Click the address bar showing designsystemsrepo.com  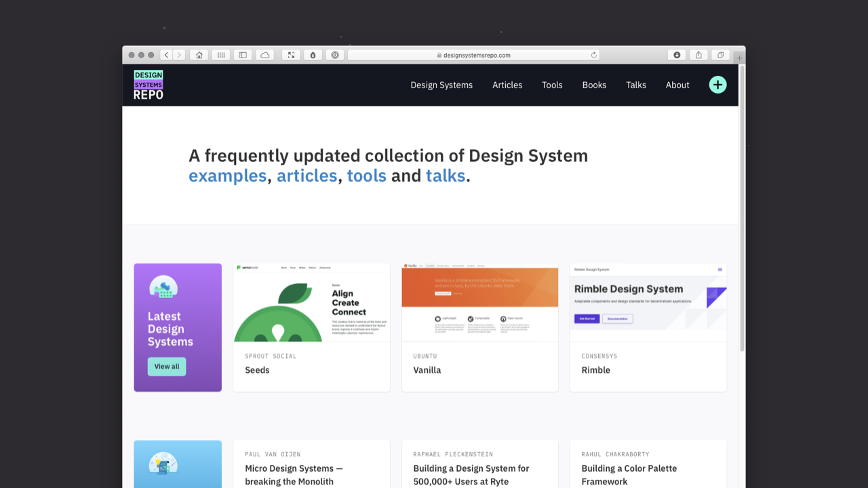click(473, 55)
